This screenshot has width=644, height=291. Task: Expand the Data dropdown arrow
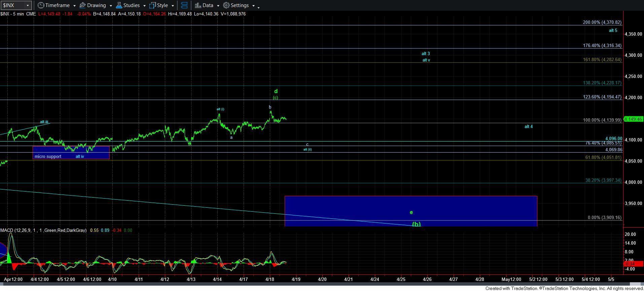click(218, 6)
